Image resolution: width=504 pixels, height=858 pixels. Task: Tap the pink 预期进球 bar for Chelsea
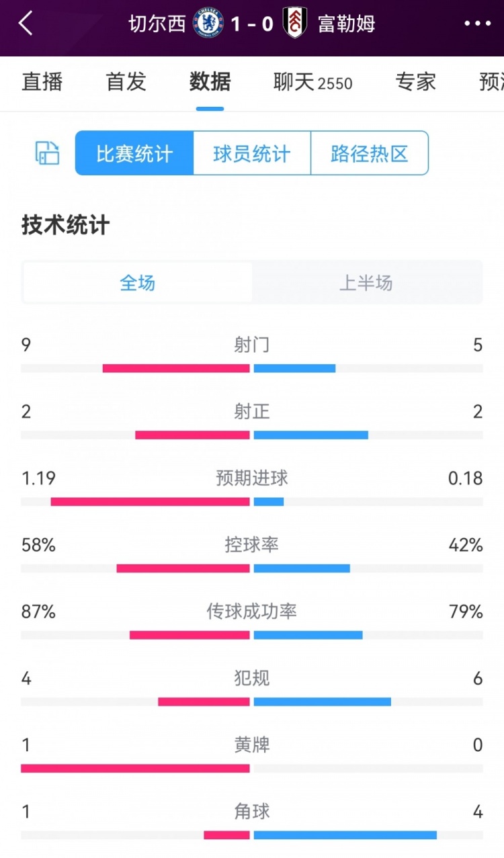151,501
